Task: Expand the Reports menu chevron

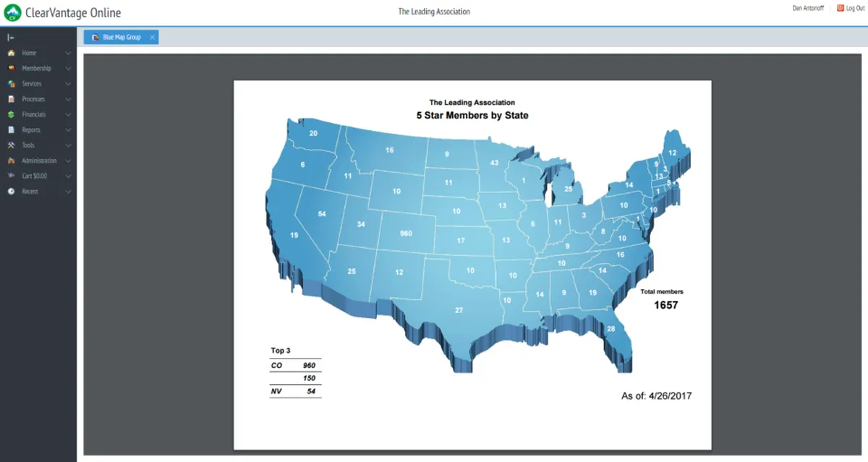Action: point(68,130)
